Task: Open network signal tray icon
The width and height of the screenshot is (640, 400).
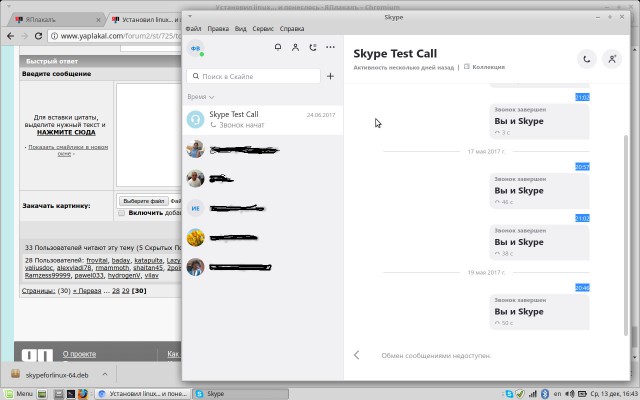Action: tap(533, 394)
